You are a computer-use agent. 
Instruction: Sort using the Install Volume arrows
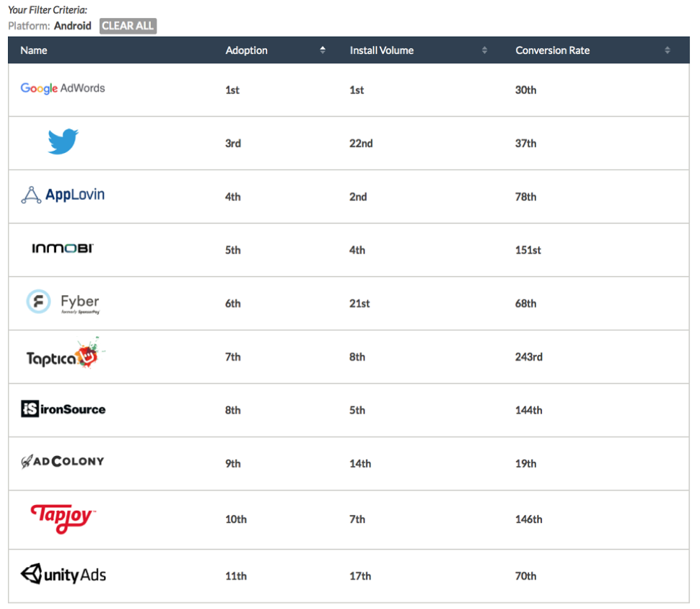click(x=485, y=50)
